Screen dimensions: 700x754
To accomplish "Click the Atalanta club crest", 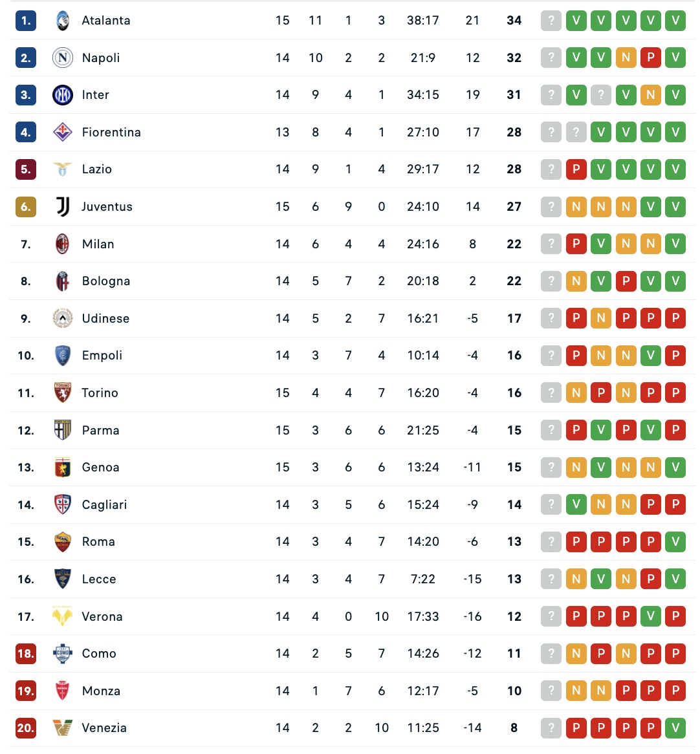I will (63, 21).
